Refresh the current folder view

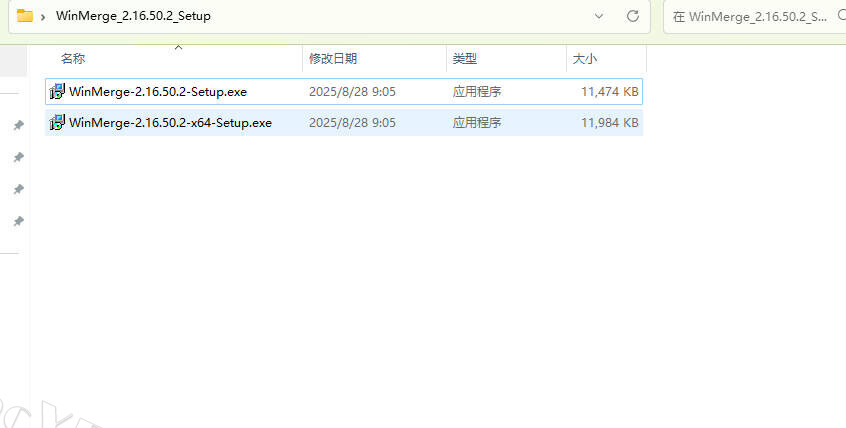[633, 16]
